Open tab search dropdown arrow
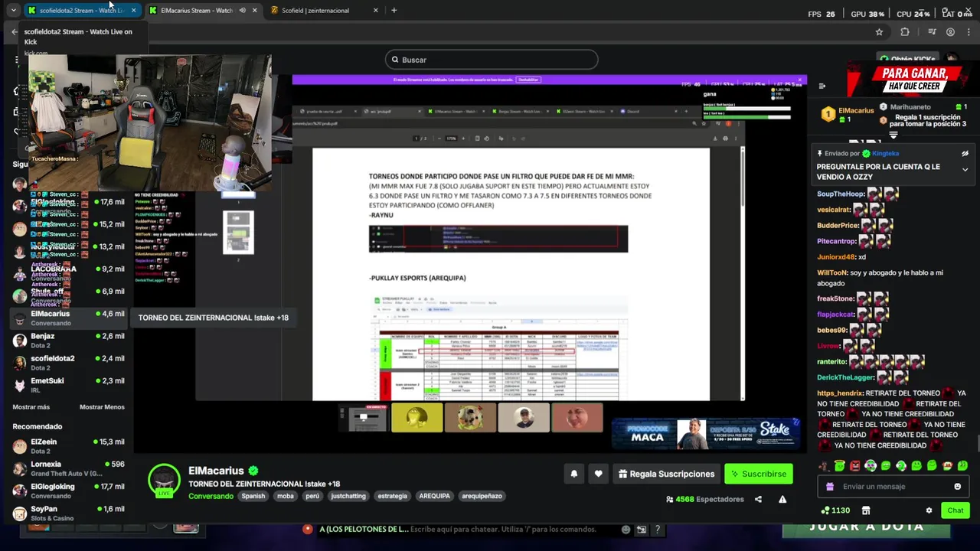 pos(13,10)
